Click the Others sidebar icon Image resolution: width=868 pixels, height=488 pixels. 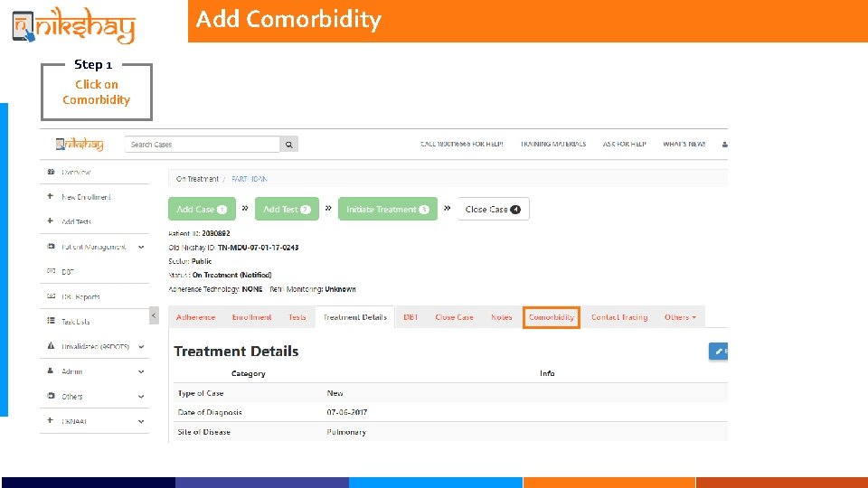click(x=51, y=396)
